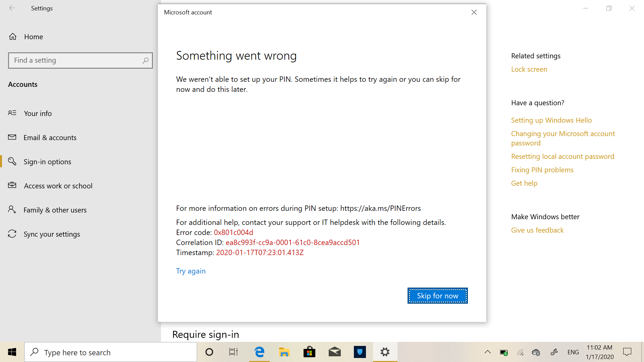Click the Something went wrong heading
This screenshot has width=644, height=362.
[x=236, y=56]
